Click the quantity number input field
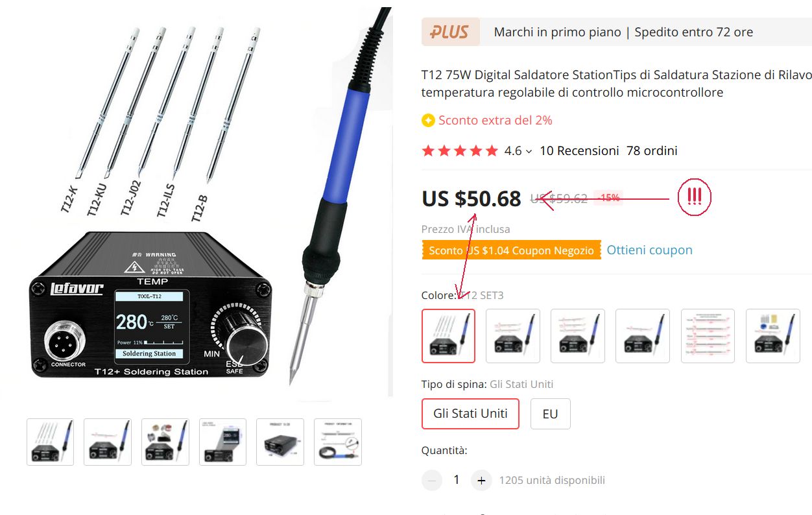The height and width of the screenshot is (515, 812). 457,481
